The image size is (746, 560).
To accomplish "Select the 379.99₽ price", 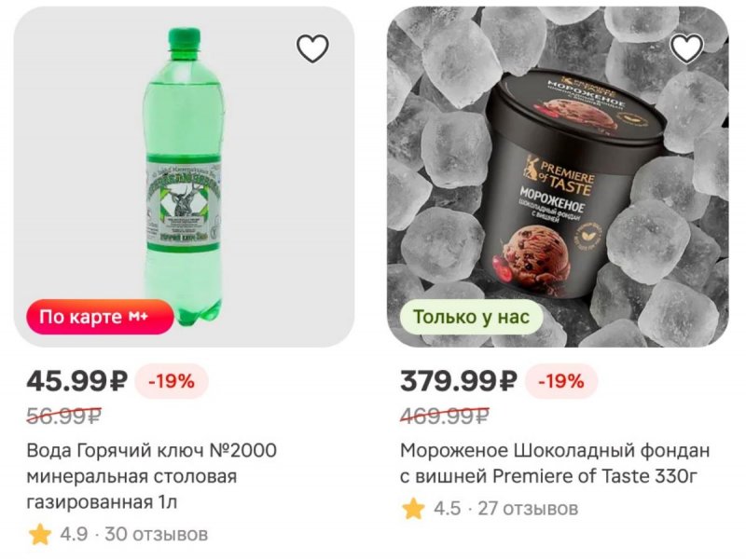I will pos(458,380).
